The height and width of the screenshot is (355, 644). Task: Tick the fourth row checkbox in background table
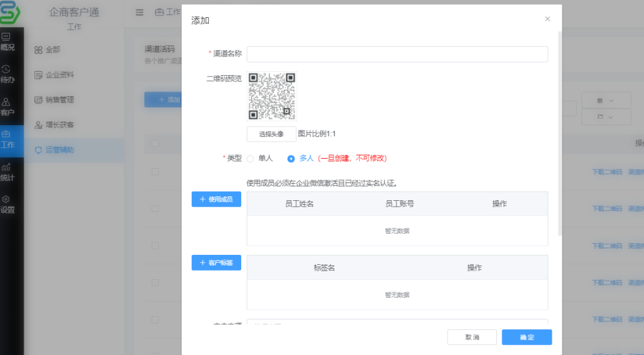(x=156, y=283)
